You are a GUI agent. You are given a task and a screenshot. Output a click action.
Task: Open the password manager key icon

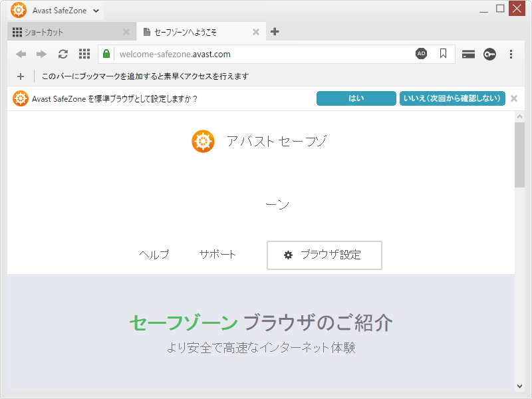(x=489, y=54)
